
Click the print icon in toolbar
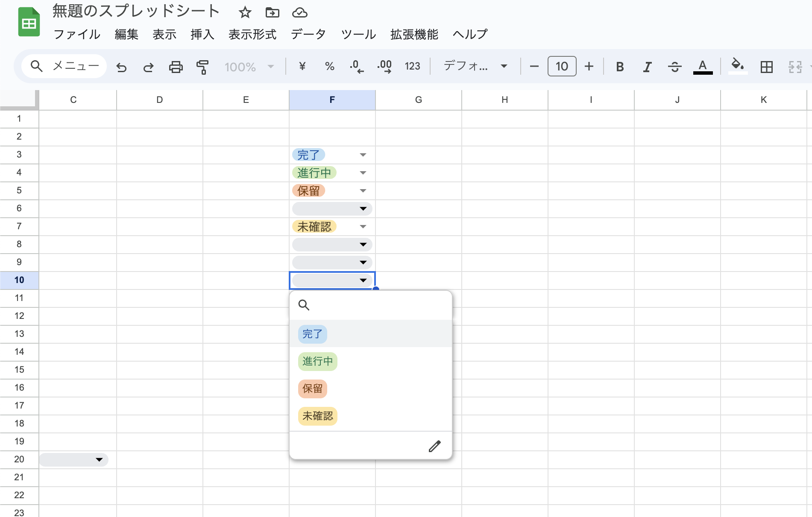click(x=176, y=67)
